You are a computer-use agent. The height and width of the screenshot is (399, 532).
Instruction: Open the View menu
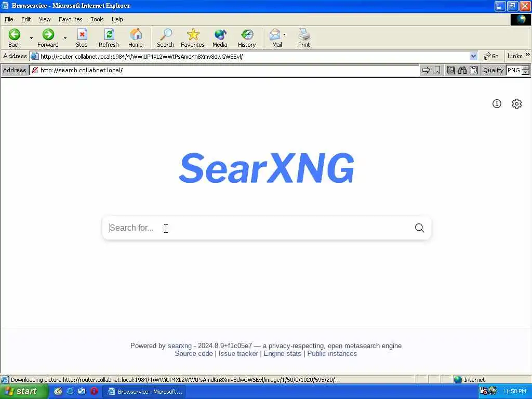point(45,19)
